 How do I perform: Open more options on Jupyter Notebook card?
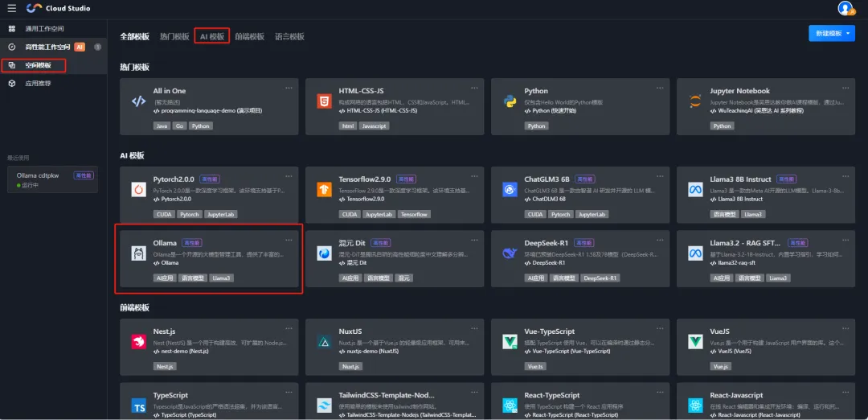845,88
